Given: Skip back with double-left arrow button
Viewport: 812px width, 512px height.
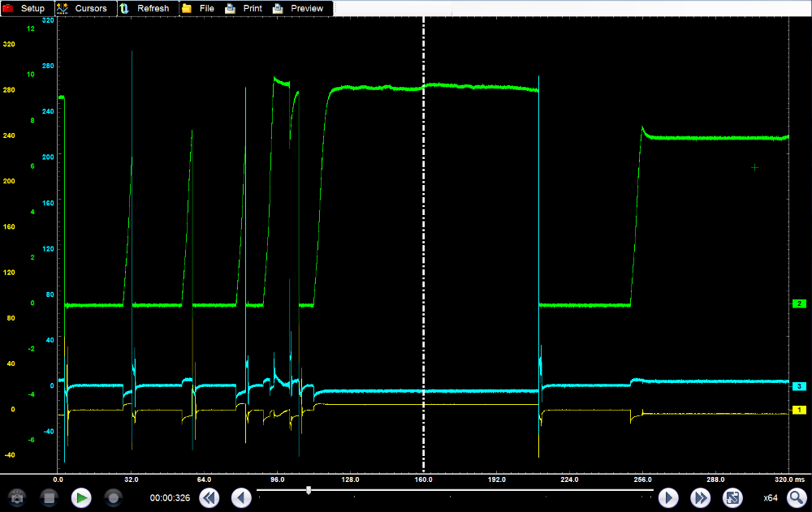Looking at the screenshot, I should [x=209, y=497].
